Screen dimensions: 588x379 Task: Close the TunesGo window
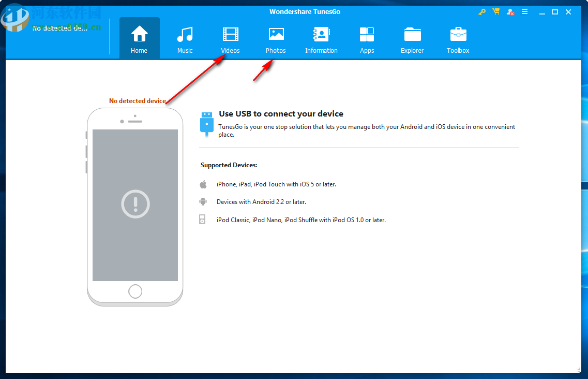pyautogui.click(x=568, y=12)
